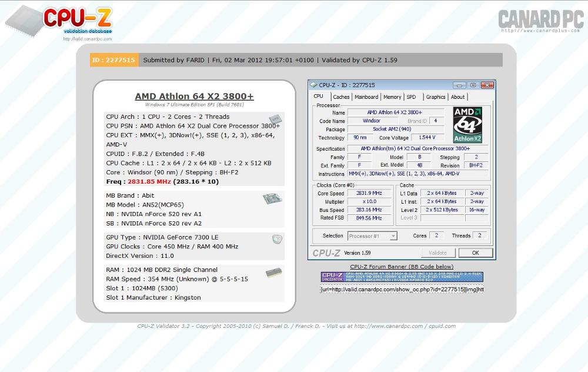This screenshot has height=372, width=588.
Task: Open the Mainboard tab
Action: coord(366,97)
